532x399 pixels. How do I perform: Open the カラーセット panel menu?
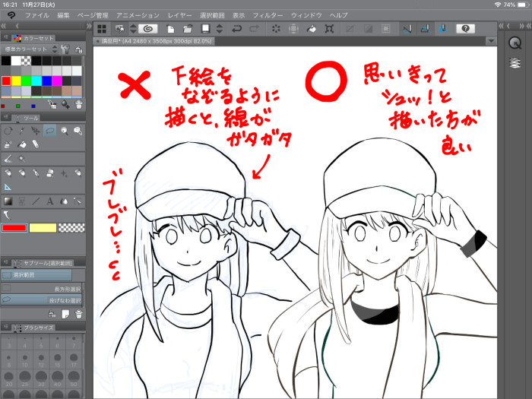tap(5, 38)
